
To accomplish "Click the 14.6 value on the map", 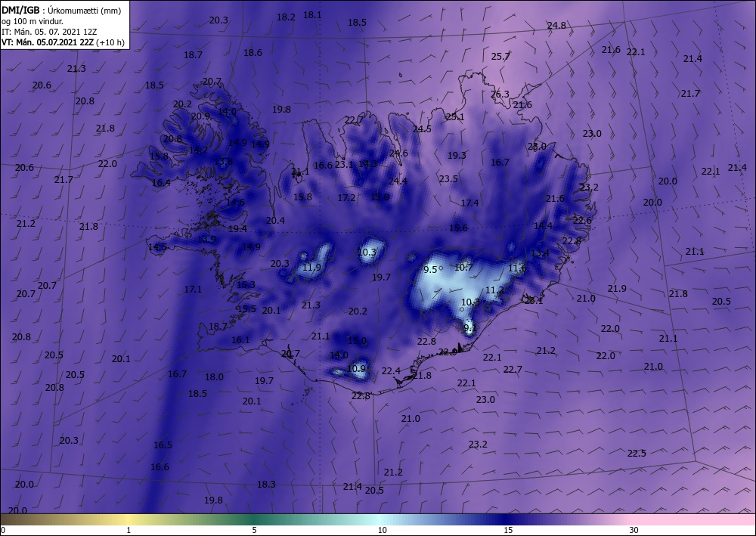I will pyautogui.click(x=235, y=203).
